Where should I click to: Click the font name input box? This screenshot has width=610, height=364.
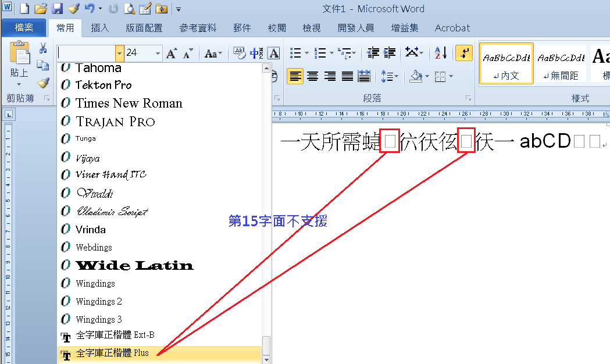pos(86,53)
